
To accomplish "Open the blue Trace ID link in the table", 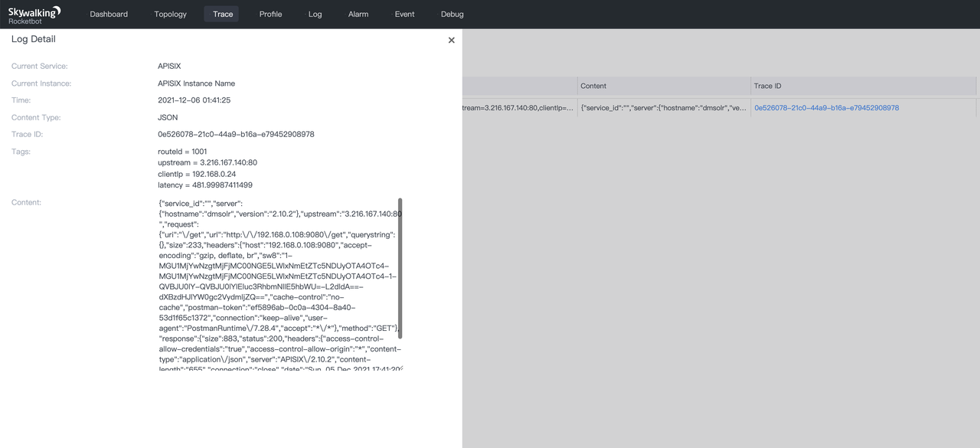I will (826, 108).
